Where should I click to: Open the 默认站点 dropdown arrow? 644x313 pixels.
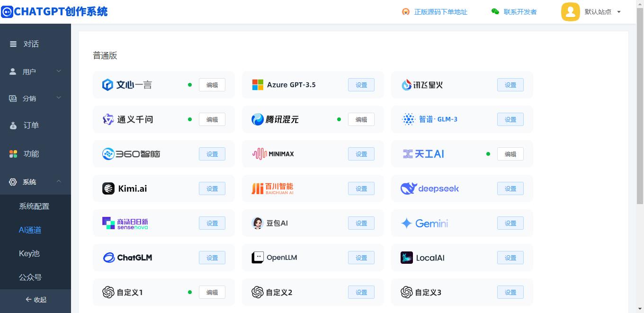[619, 12]
